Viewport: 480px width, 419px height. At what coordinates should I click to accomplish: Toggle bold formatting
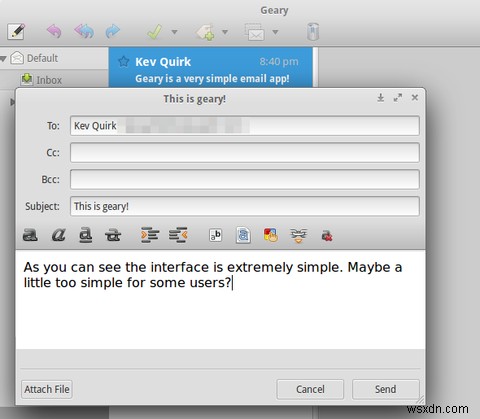coord(30,235)
